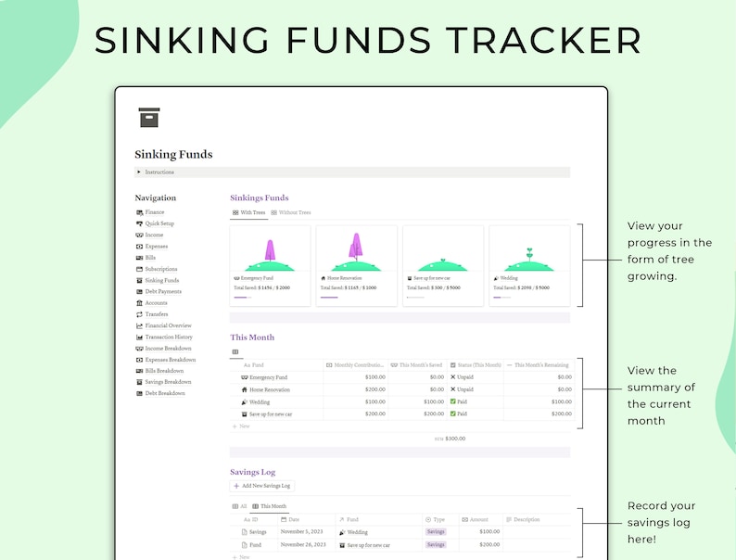Switch to the With Trees view tab
736x560 pixels.
pyautogui.click(x=248, y=212)
